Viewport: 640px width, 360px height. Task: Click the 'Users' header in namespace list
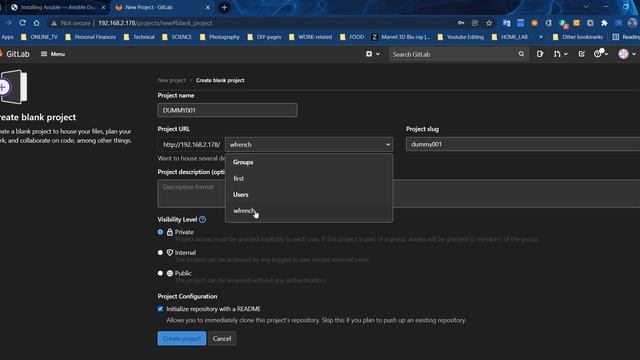tap(240, 195)
